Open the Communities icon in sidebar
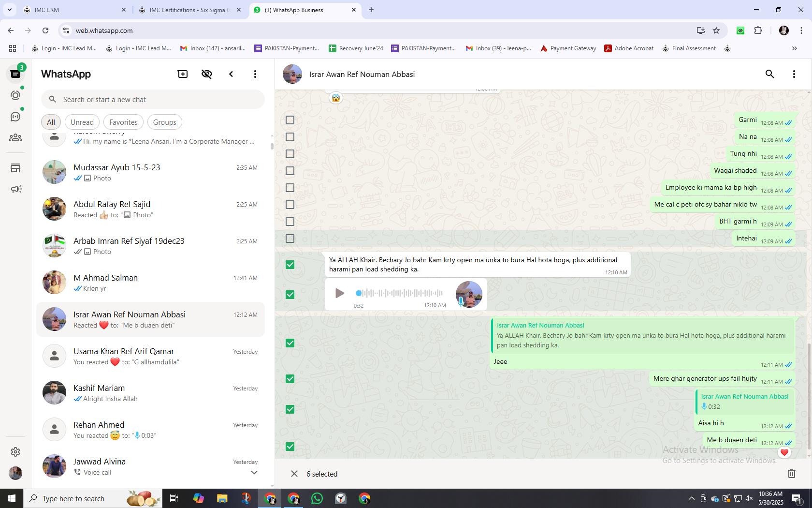The height and width of the screenshot is (508, 812). coord(15,138)
